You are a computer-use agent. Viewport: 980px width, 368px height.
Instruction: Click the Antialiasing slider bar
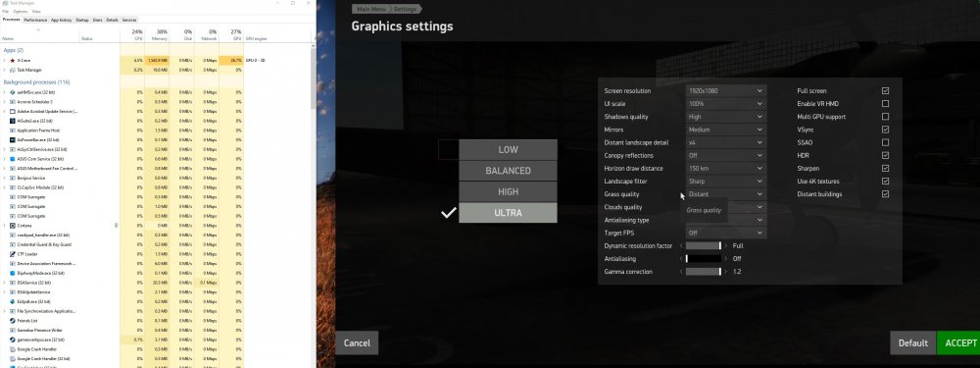tap(704, 258)
